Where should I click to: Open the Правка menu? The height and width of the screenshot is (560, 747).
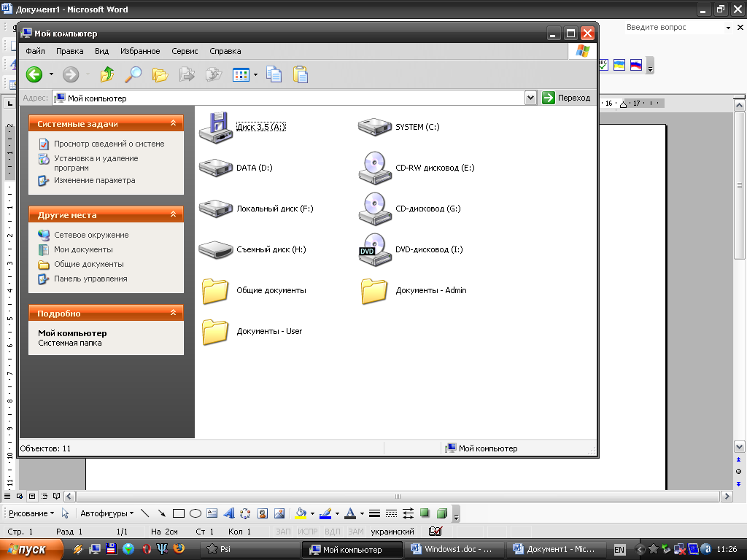point(69,51)
